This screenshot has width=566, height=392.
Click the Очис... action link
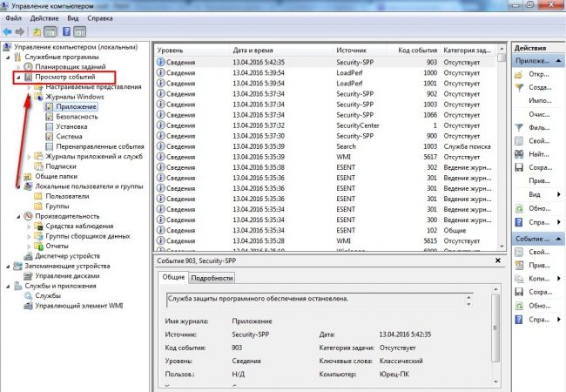click(x=539, y=114)
